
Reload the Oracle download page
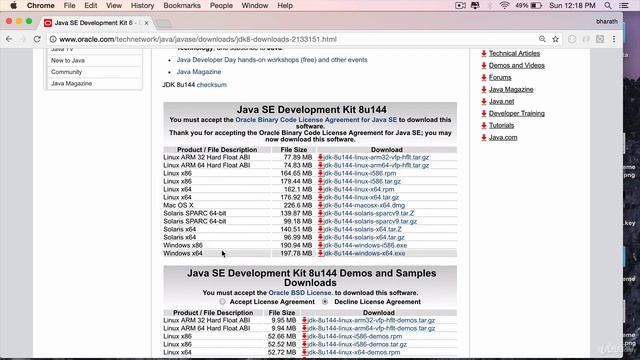[x=37, y=39]
